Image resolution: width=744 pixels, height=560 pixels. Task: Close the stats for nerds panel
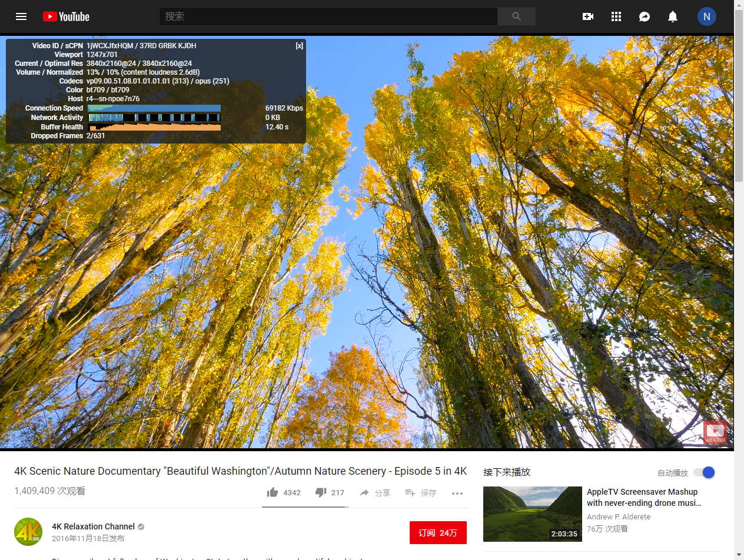tap(299, 46)
